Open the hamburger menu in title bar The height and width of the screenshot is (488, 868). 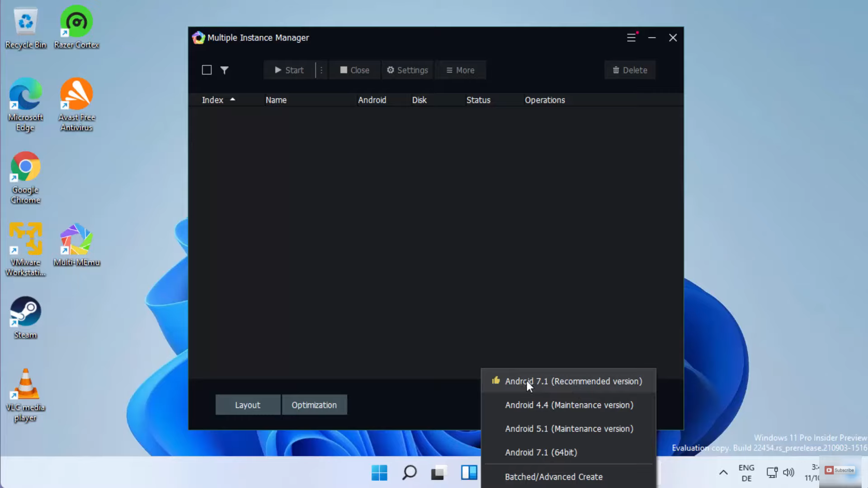coord(631,38)
